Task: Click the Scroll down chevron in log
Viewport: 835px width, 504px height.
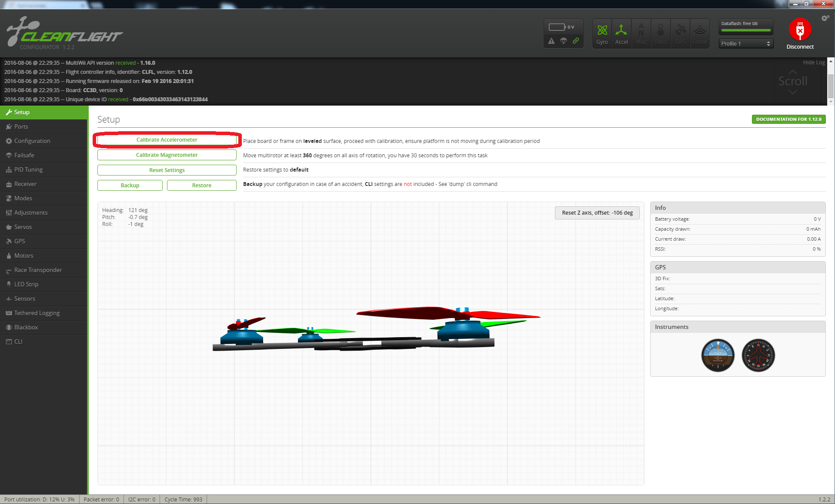Action: tap(792, 92)
